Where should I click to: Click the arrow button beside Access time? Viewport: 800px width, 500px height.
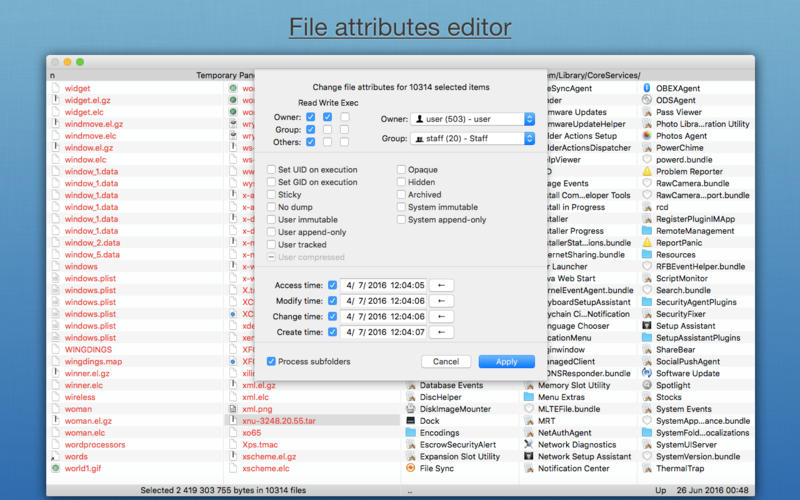coord(441,285)
